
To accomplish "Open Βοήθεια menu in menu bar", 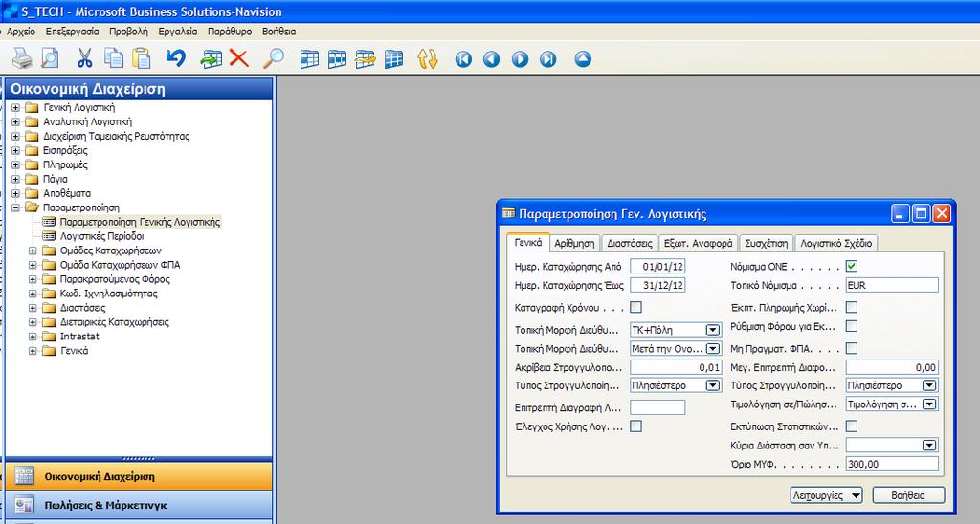I will tap(278, 32).
